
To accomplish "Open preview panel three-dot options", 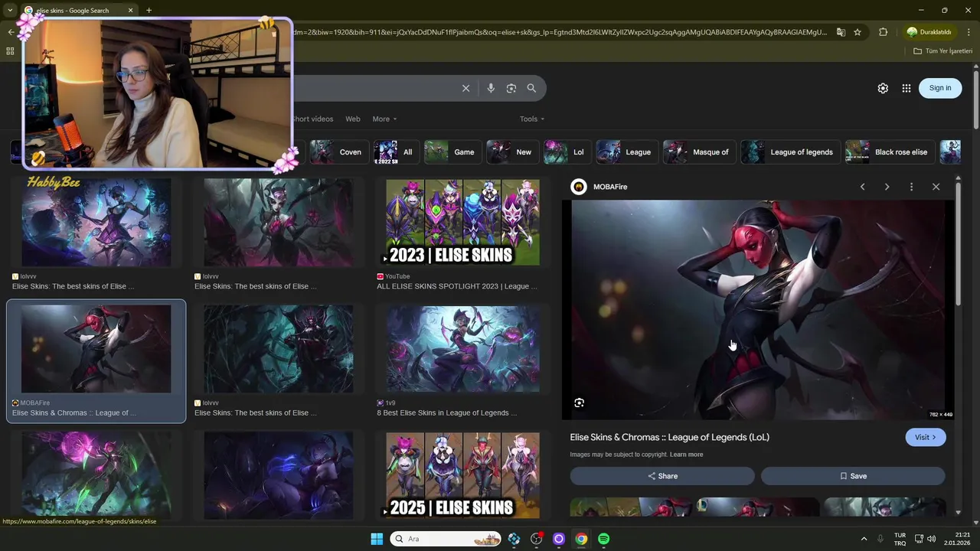I will point(911,187).
